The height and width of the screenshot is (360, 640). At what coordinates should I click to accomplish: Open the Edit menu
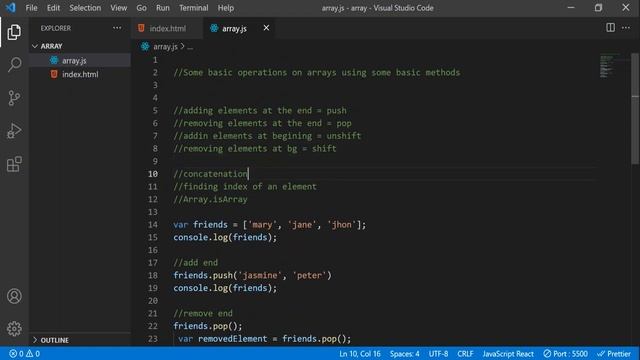coord(53,8)
